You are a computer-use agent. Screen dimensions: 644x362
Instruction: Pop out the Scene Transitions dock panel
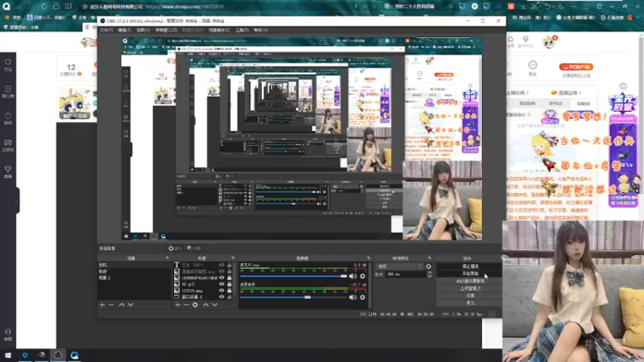430,258
